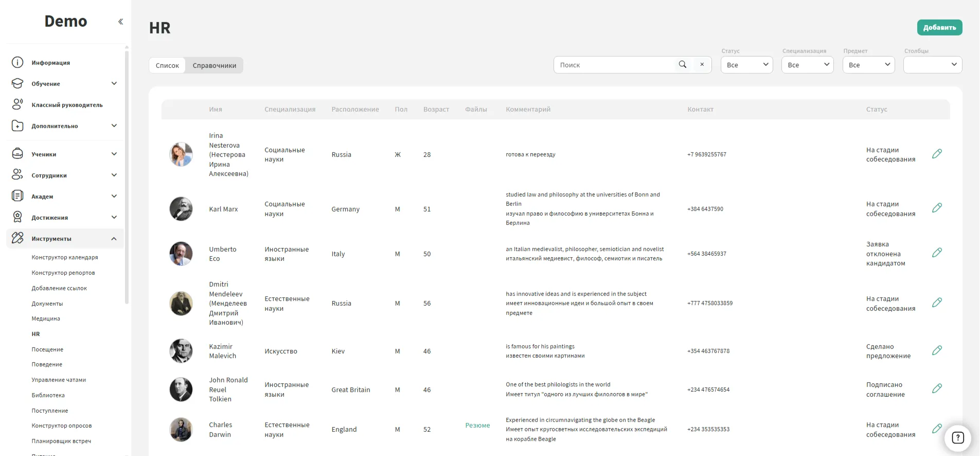Image resolution: width=980 pixels, height=456 pixels.
Task: Collapse the Инструменты sidebar section
Action: (x=114, y=239)
